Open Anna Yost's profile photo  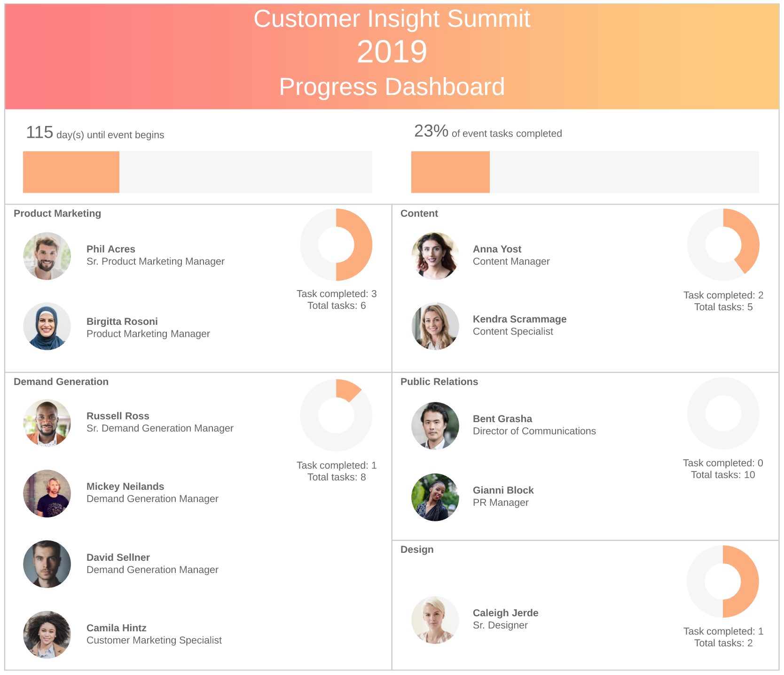pos(435,256)
